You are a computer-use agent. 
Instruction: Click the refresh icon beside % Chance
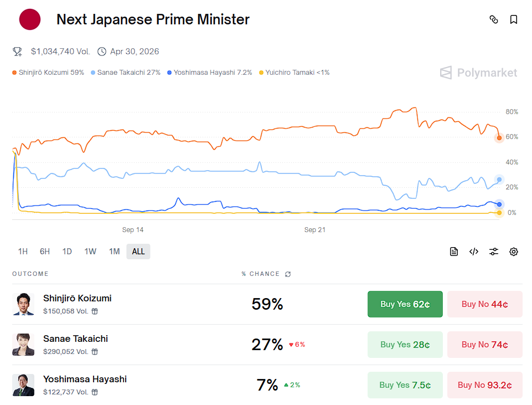pyautogui.click(x=288, y=274)
